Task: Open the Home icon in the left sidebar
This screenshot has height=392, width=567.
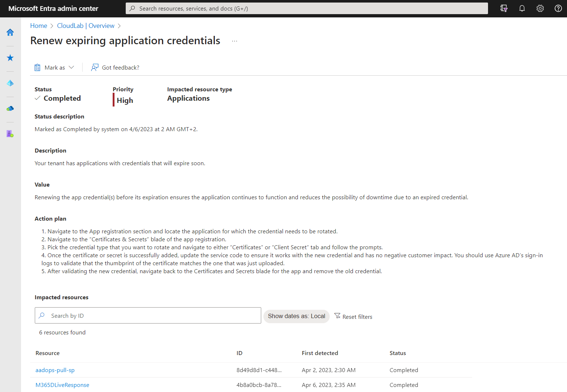Action: 10,32
